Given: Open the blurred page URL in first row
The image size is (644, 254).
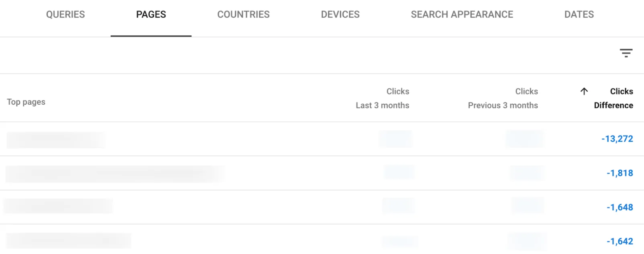Looking at the screenshot, I should click(56, 140).
